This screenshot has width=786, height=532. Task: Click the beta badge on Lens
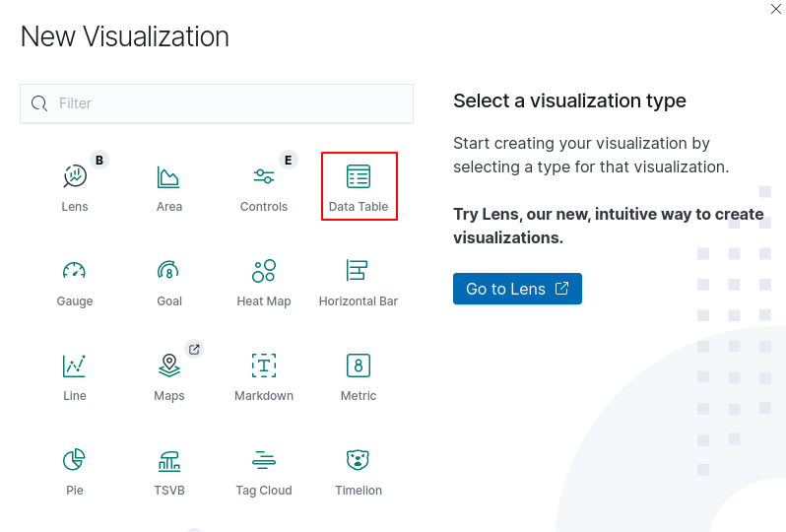pos(99,160)
